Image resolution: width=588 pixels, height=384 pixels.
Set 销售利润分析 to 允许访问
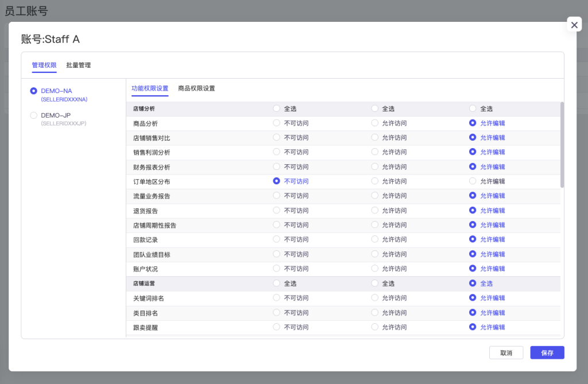[x=374, y=152]
